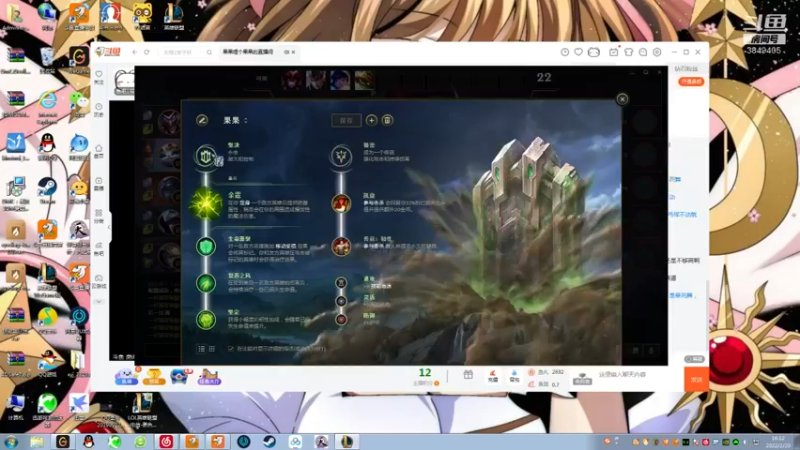Image resolution: width=800 pixels, height=450 pixels.
Task: Open Douyu game controller icon in title bar
Action: (594, 52)
